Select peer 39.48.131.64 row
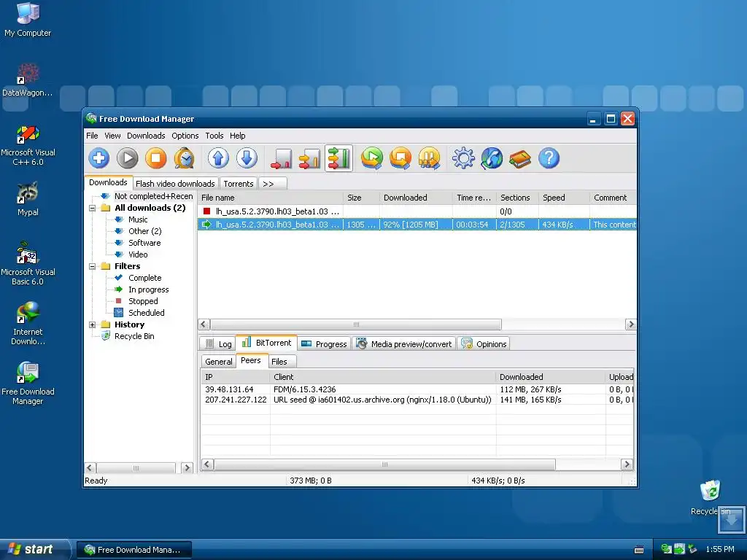Viewport: 747px width, 560px height. click(417, 389)
